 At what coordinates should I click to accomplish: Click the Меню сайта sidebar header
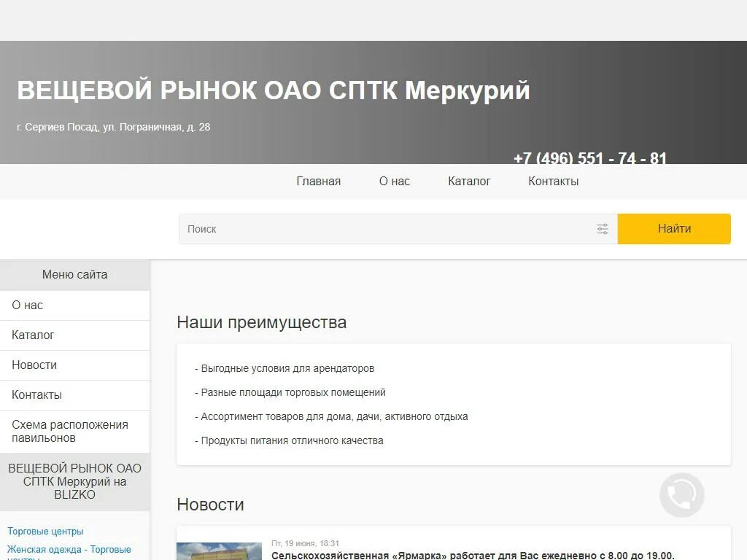tap(75, 275)
